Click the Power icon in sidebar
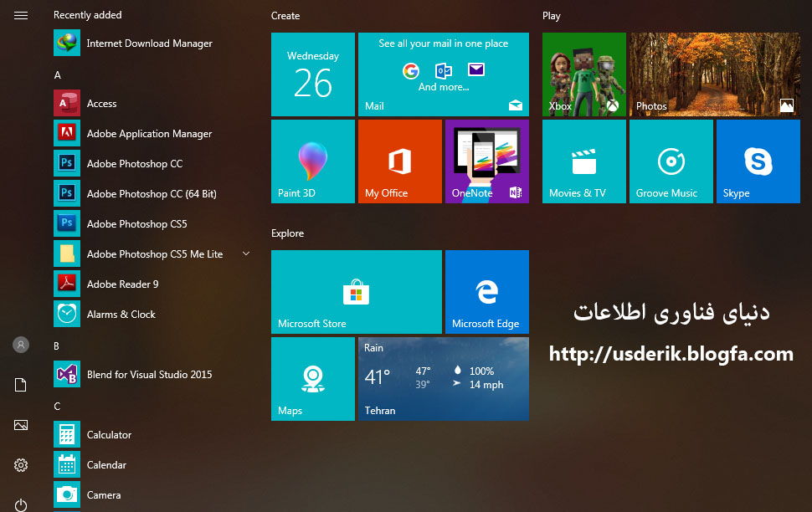The image size is (812, 512). pyautogui.click(x=21, y=504)
